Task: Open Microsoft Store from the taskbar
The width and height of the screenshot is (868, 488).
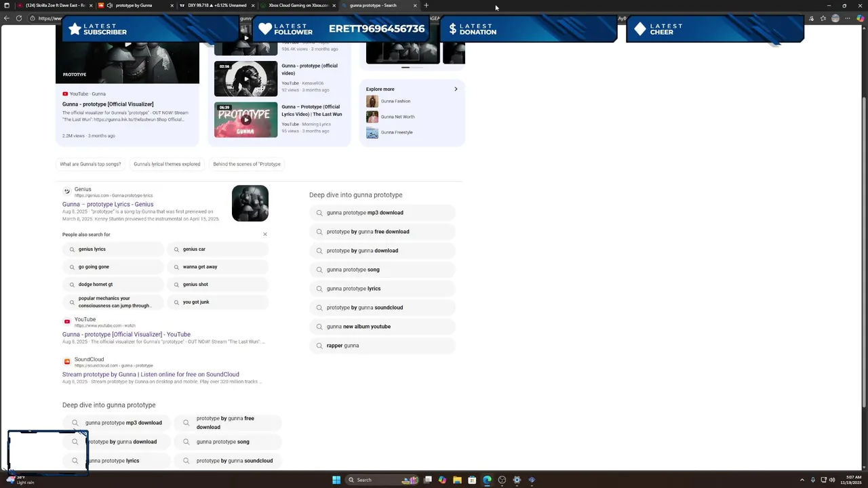Action: tap(472, 480)
